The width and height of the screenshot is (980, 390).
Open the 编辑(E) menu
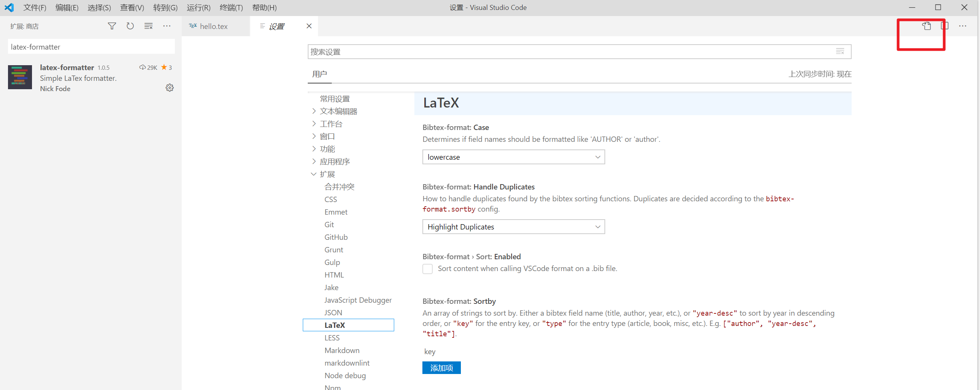click(67, 7)
